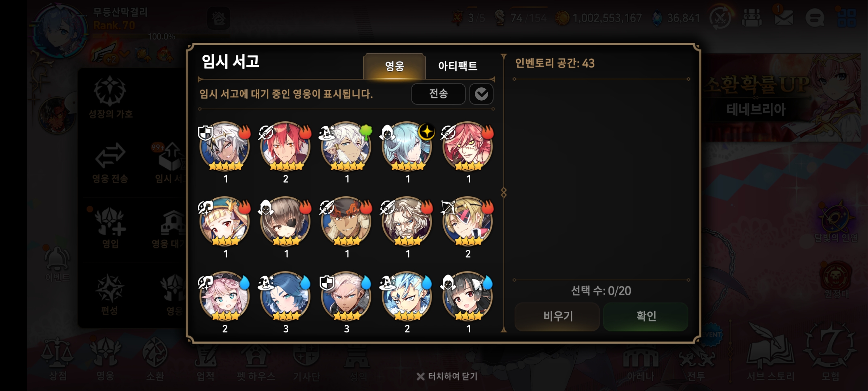The height and width of the screenshot is (391, 868).
Task: Toggle the select-all checkmark next to 전송
Action: [481, 94]
